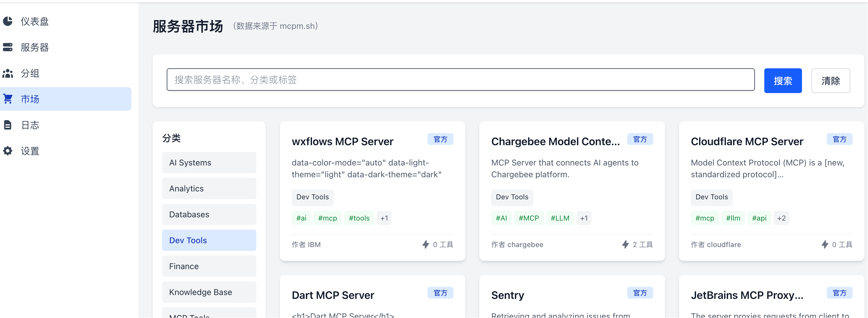
Task: Filter by AI Systems category
Action: click(x=209, y=163)
